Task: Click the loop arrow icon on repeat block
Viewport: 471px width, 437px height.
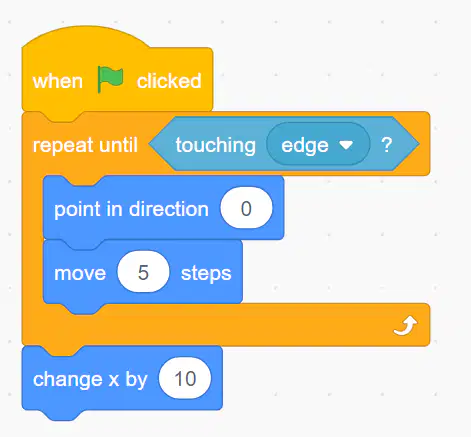Action: pyautogui.click(x=405, y=326)
